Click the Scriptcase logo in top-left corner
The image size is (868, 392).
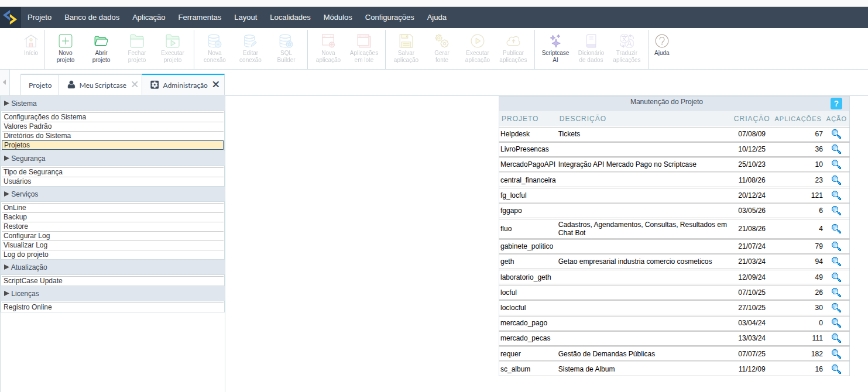pyautogui.click(x=10, y=18)
